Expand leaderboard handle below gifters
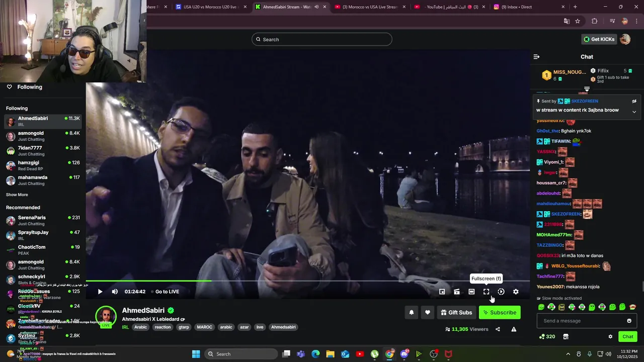Image resolution: width=644 pixels, height=362 pixels. click(587, 89)
